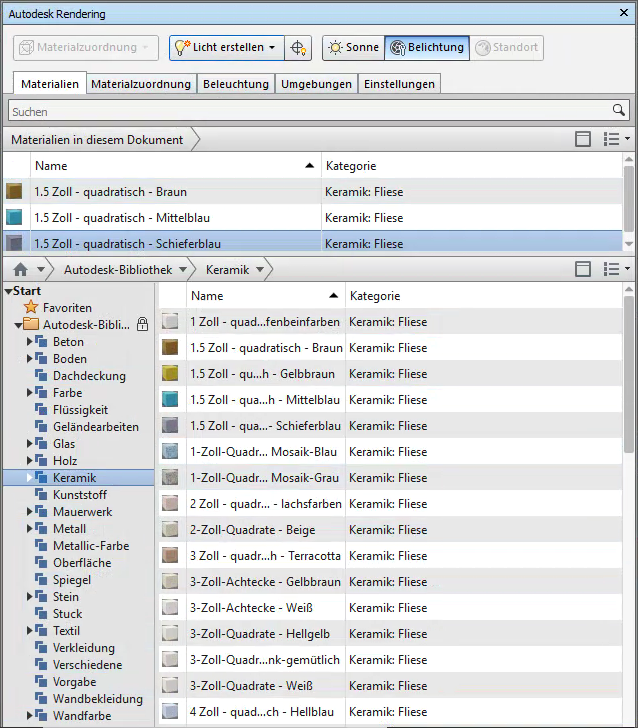Select library row 1-Zoll-Quadr... Mosaik-Grau
The height and width of the screenshot is (728, 638).
(390, 478)
